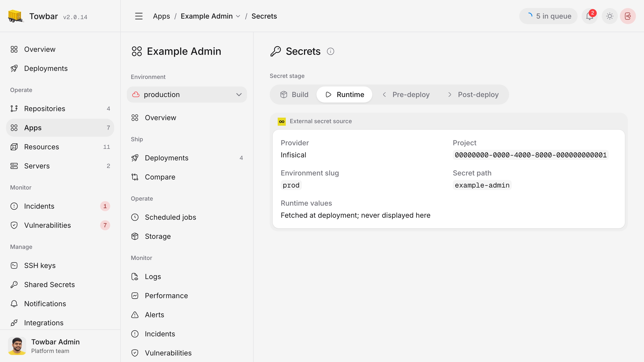Click the Secrets breadcrumb text

point(264,16)
